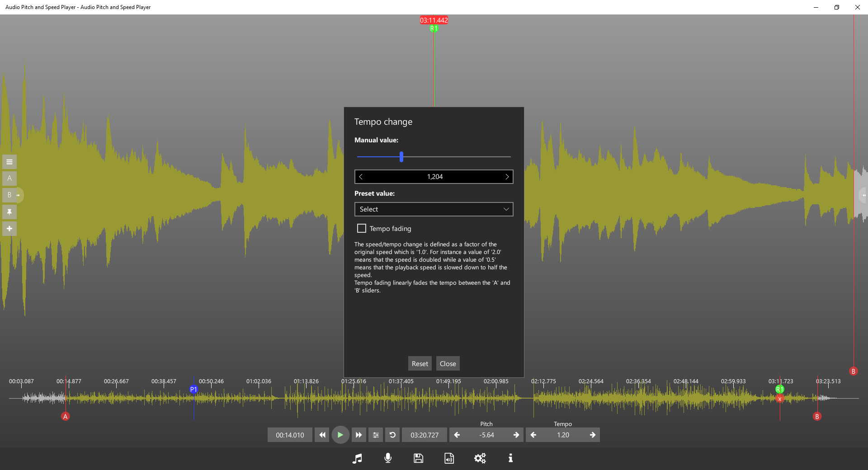Viewport: 868px width, 470px height.
Task: Select the microphone recording icon
Action: click(x=387, y=458)
